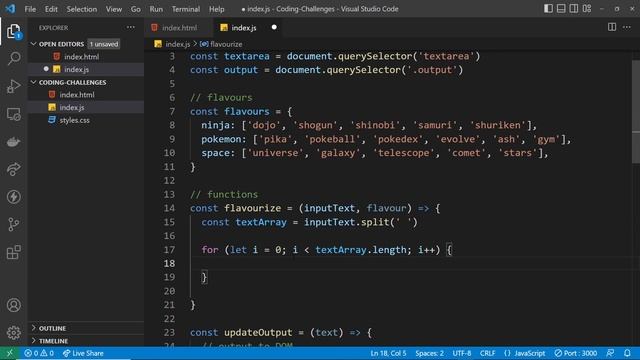Open the Search view in activity bar
Viewport: 640px width, 360px height.
[x=13, y=59]
